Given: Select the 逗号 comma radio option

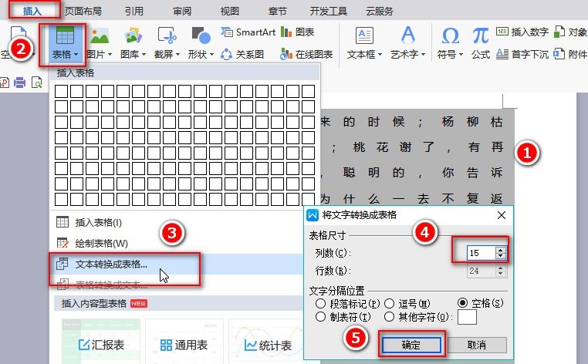Looking at the screenshot, I should pyautogui.click(x=389, y=303).
